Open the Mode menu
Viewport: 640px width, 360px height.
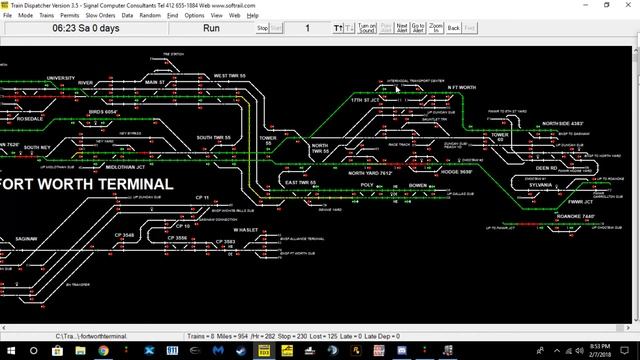25,16
